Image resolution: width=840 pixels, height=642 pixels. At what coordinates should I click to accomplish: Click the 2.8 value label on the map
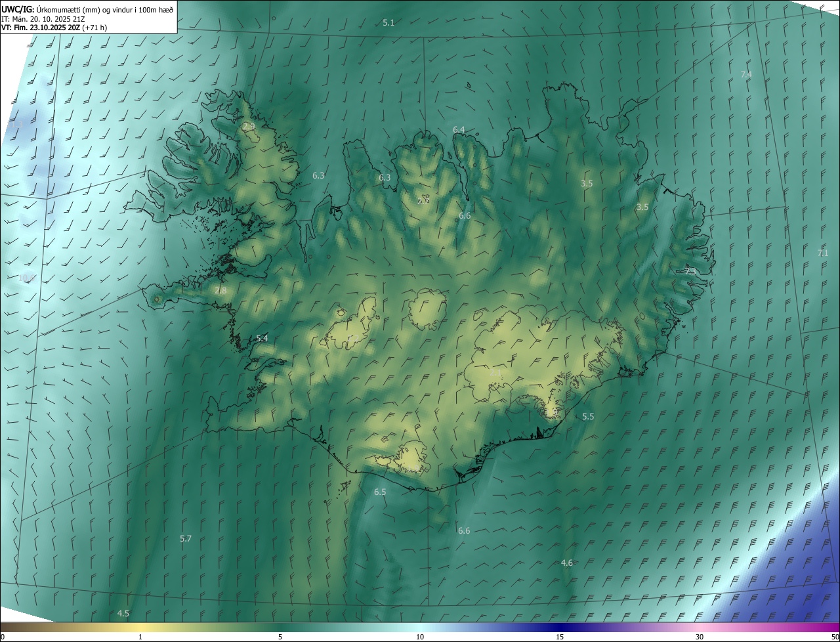coord(220,290)
